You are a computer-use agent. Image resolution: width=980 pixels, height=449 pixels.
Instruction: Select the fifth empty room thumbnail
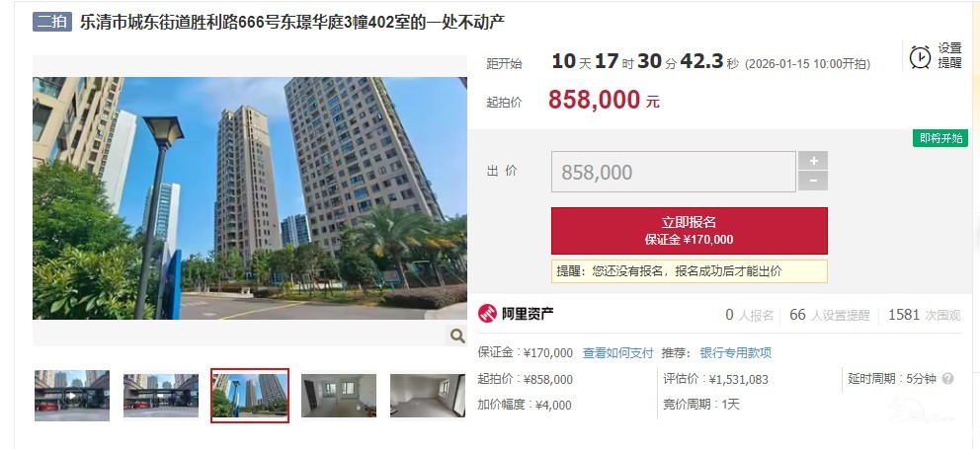tap(428, 396)
